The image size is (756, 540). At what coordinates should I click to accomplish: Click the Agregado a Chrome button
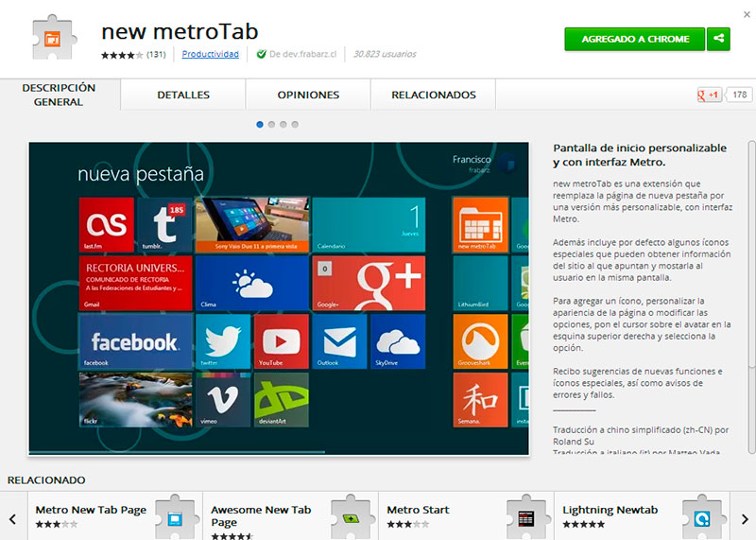pyautogui.click(x=635, y=39)
